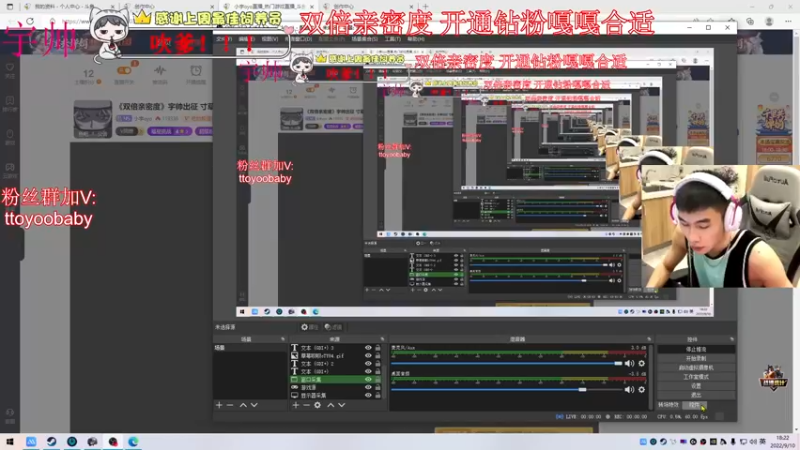
Task: Open 桌面音频 audio settings gear
Action: pos(641,389)
